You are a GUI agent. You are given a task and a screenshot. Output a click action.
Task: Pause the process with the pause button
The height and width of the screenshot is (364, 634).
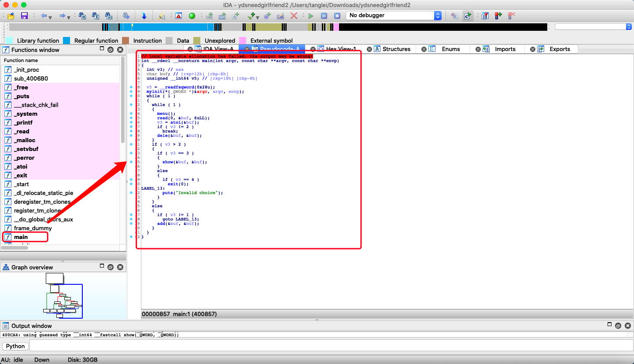point(324,16)
